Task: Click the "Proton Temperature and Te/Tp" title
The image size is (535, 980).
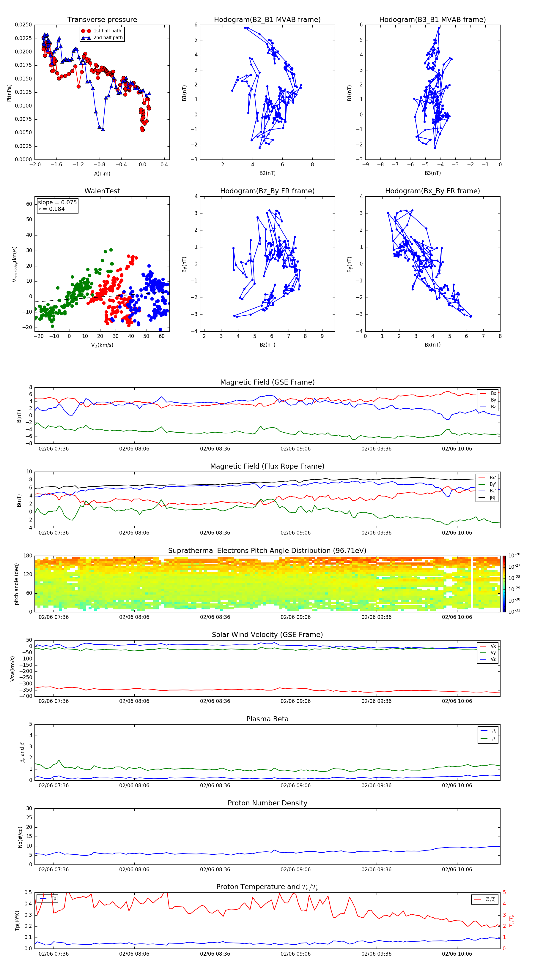Action: (x=267, y=887)
